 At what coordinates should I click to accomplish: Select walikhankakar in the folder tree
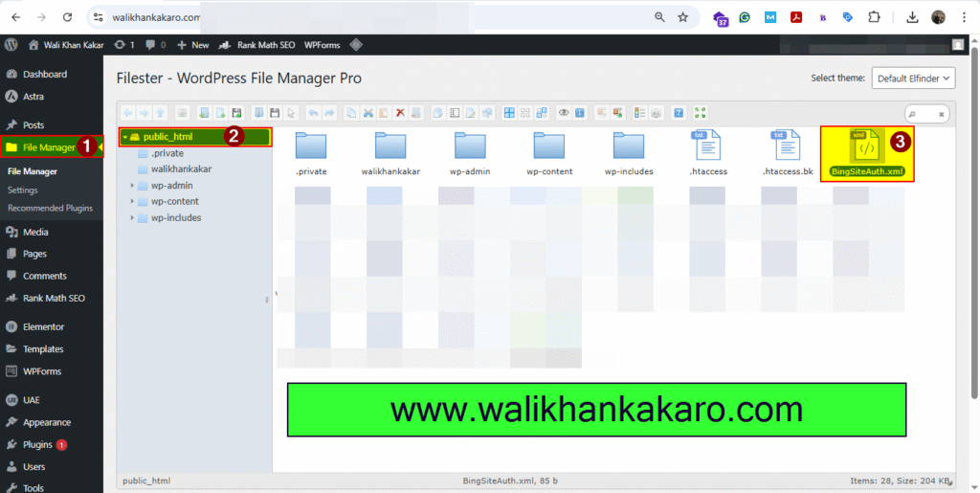pyautogui.click(x=181, y=169)
